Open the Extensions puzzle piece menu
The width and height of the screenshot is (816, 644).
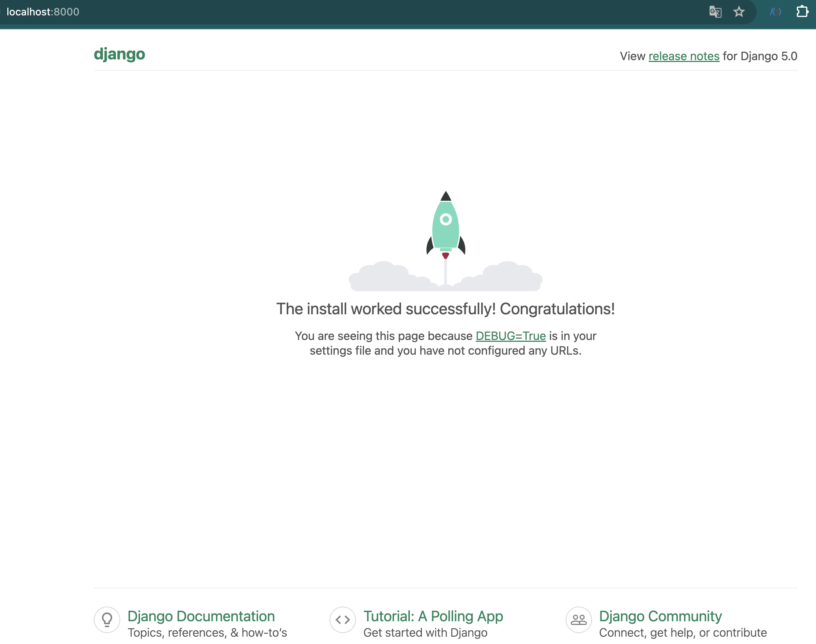coord(802,12)
